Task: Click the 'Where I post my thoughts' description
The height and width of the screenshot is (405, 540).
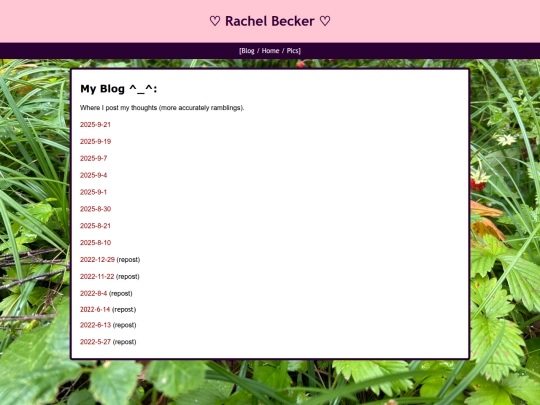Action: [x=162, y=108]
